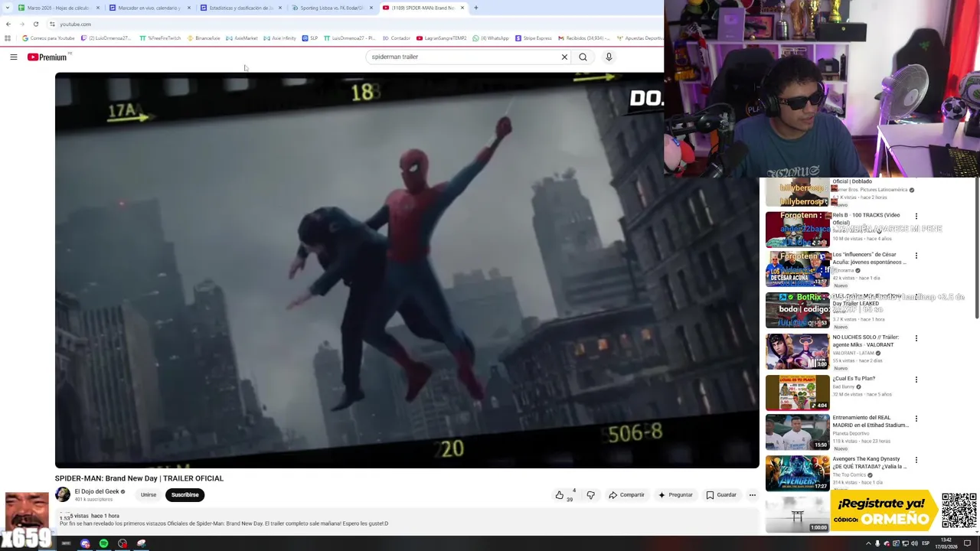Open the César Acuña influencers video thumbnail
Screen dimensions: 980x551
[797, 268]
